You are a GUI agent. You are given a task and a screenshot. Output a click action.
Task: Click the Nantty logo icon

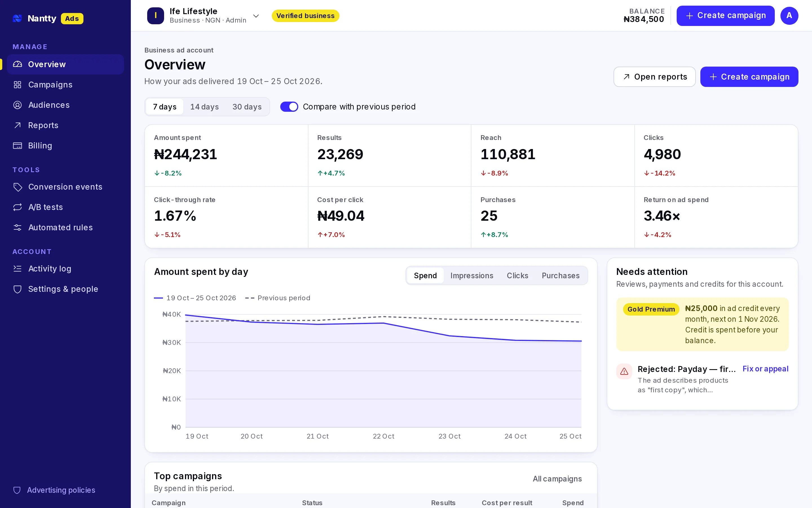click(17, 18)
